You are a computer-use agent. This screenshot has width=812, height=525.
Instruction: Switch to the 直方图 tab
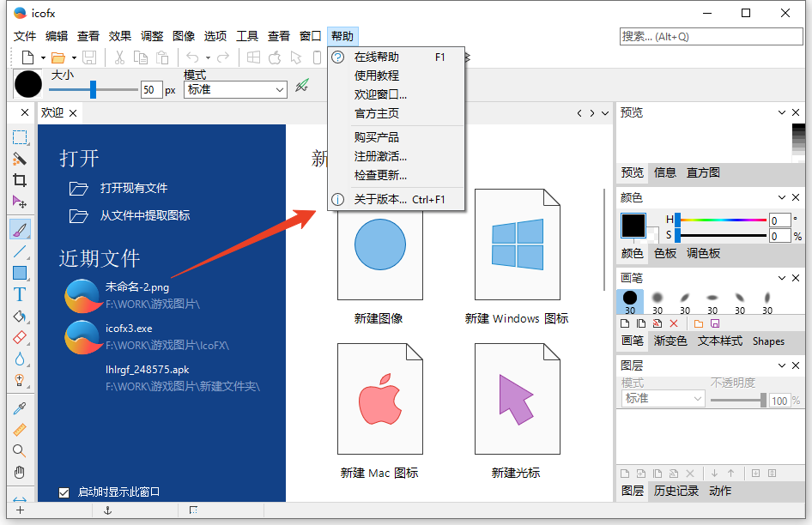(702, 172)
